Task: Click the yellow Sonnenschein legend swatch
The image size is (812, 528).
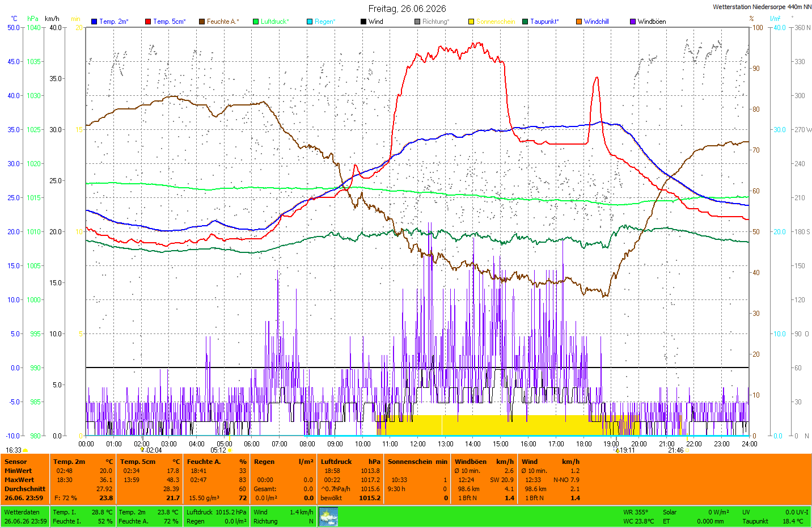Action: click(x=471, y=22)
